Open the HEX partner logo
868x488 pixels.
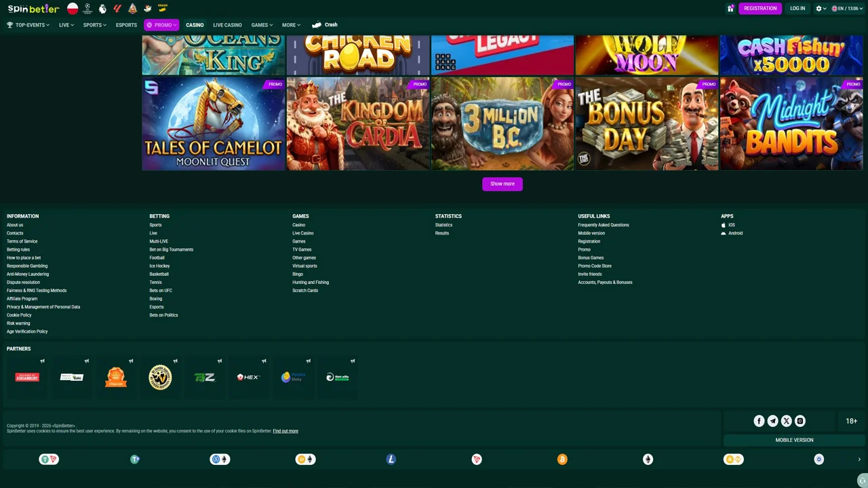tap(249, 378)
